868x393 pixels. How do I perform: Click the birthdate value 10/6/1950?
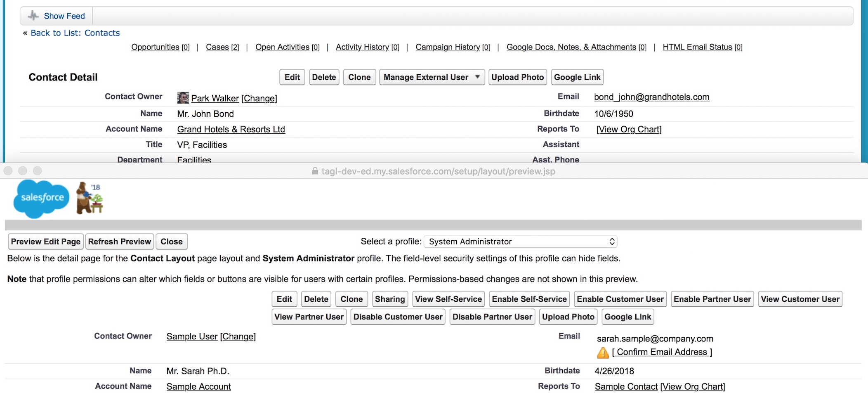coord(614,114)
